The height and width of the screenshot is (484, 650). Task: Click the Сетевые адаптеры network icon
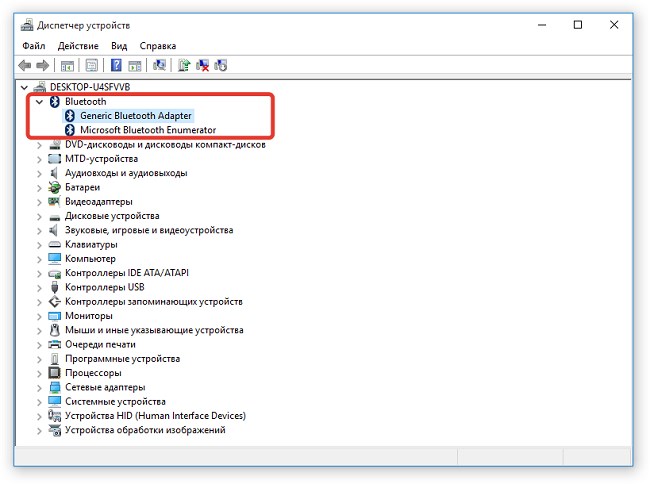(x=55, y=387)
